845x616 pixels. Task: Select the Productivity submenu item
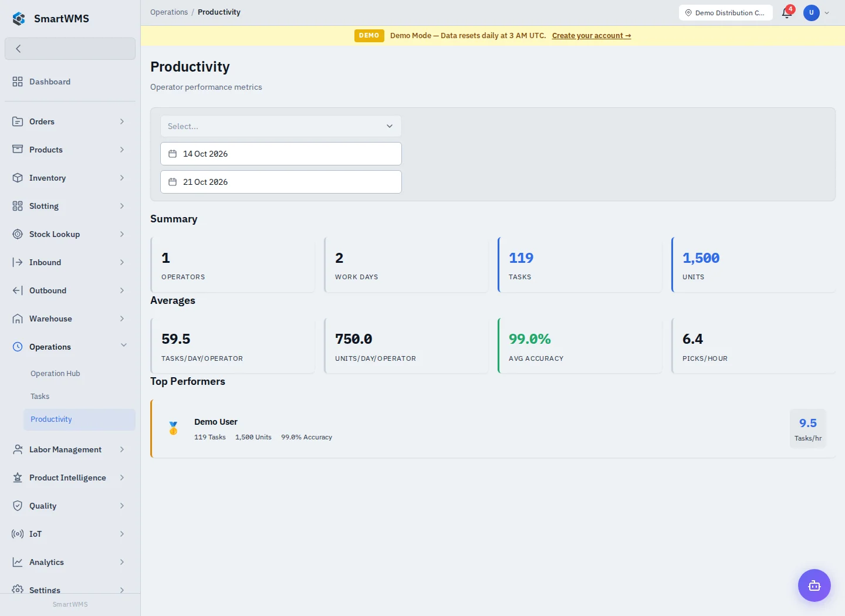tap(79, 419)
